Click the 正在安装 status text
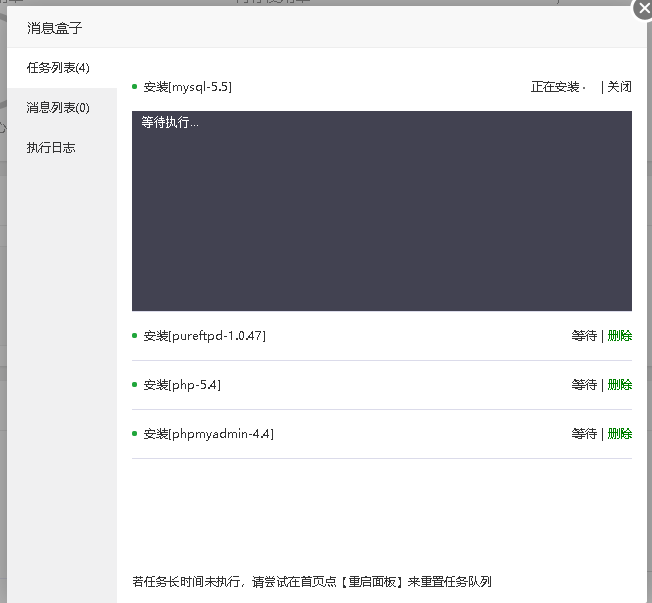Screen dimensions: 652x603 555,86
